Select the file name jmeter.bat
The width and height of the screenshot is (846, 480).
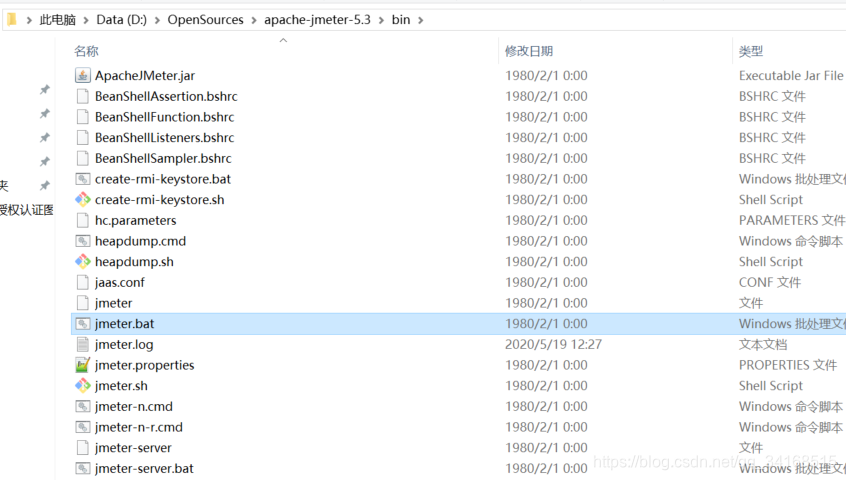tap(124, 324)
